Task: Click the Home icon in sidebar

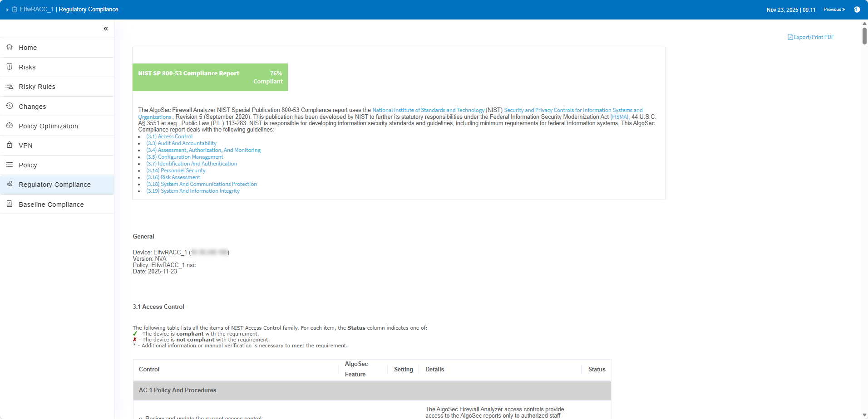Action: [10, 47]
